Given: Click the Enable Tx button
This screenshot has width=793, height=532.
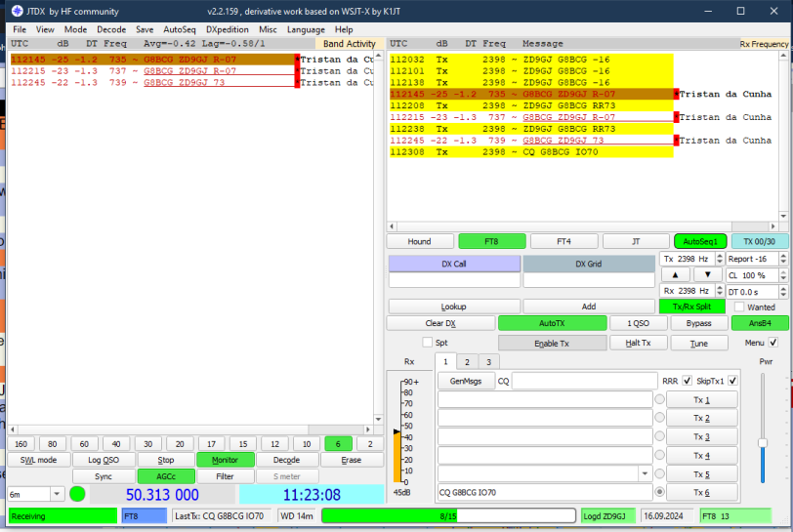Looking at the screenshot, I should point(552,344).
